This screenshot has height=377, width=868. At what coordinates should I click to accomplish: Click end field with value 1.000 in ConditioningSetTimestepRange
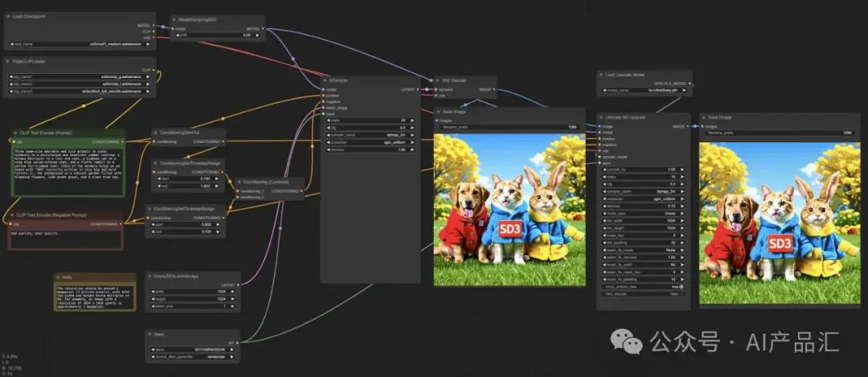click(x=188, y=186)
